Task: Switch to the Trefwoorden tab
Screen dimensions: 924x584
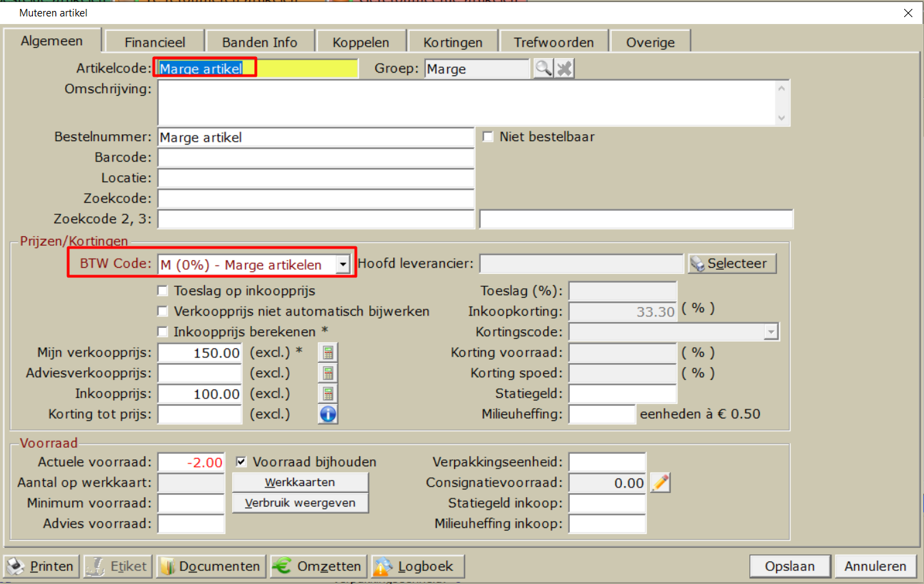Action: 554,42
